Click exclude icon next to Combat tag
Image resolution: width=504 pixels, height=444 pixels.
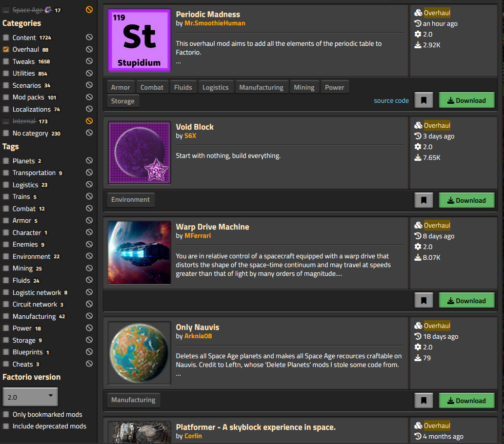pos(89,209)
